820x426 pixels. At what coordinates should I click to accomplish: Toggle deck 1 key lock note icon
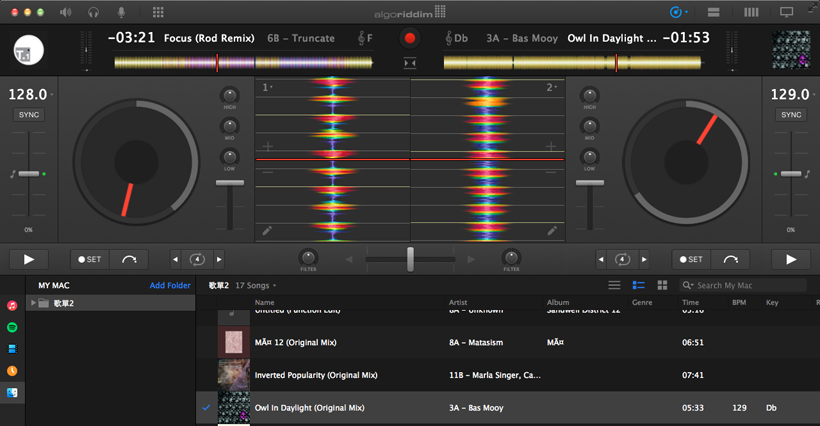click(x=13, y=174)
